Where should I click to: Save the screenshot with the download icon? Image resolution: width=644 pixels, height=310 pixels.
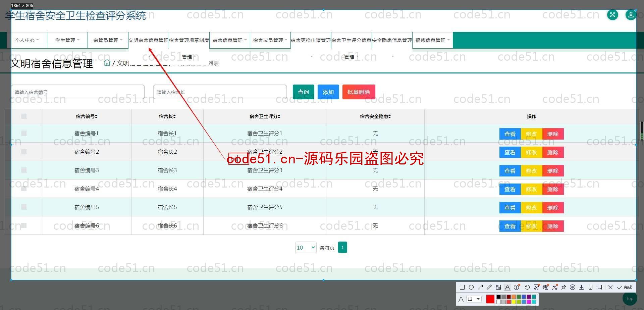[582, 287]
